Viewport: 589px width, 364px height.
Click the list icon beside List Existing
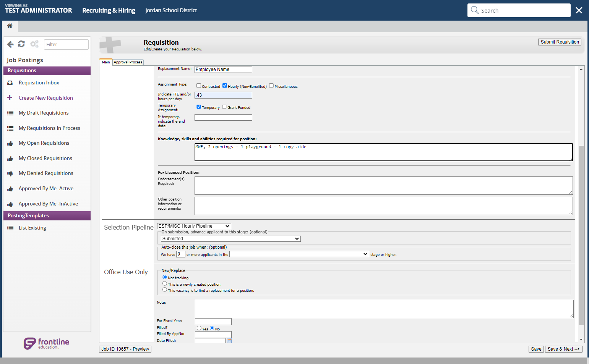click(x=10, y=228)
